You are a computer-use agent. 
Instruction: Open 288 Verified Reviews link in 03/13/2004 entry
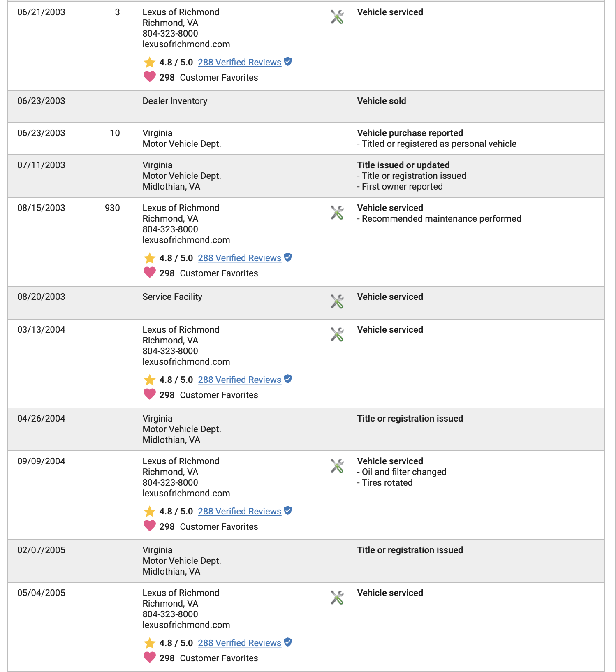point(240,380)
